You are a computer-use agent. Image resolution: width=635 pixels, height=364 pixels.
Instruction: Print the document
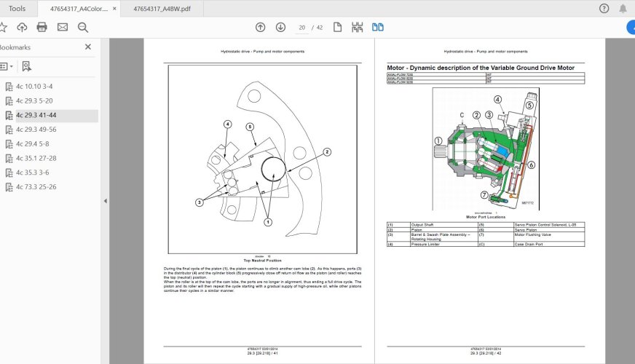[42, 27]
